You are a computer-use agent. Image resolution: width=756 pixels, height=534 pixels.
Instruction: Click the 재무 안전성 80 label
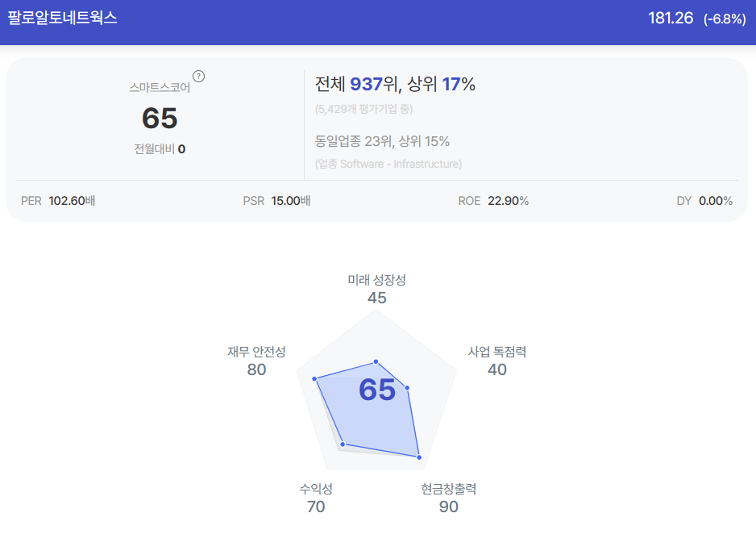click(x=256, y=361)
